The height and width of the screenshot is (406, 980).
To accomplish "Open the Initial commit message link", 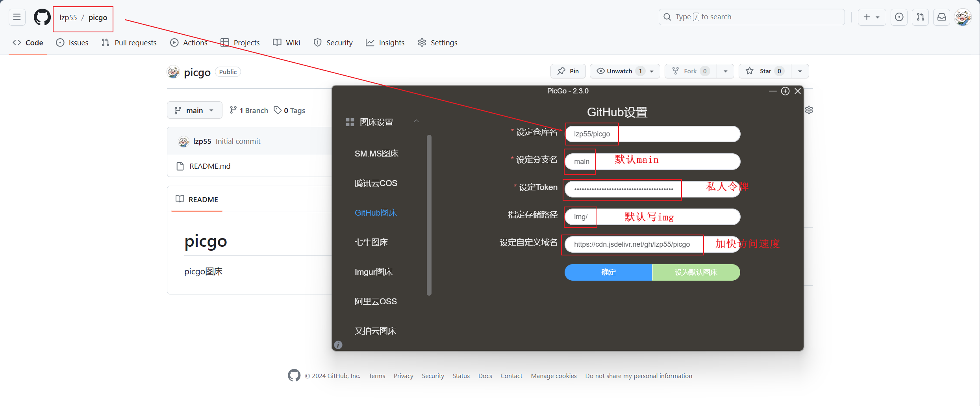I will [238, 141].
